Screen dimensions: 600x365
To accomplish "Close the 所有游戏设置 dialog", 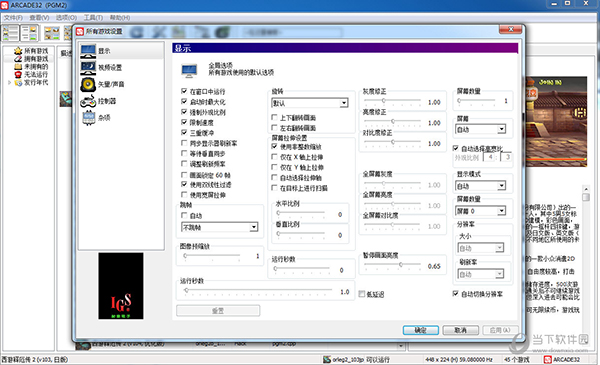I will coord(510,29).
